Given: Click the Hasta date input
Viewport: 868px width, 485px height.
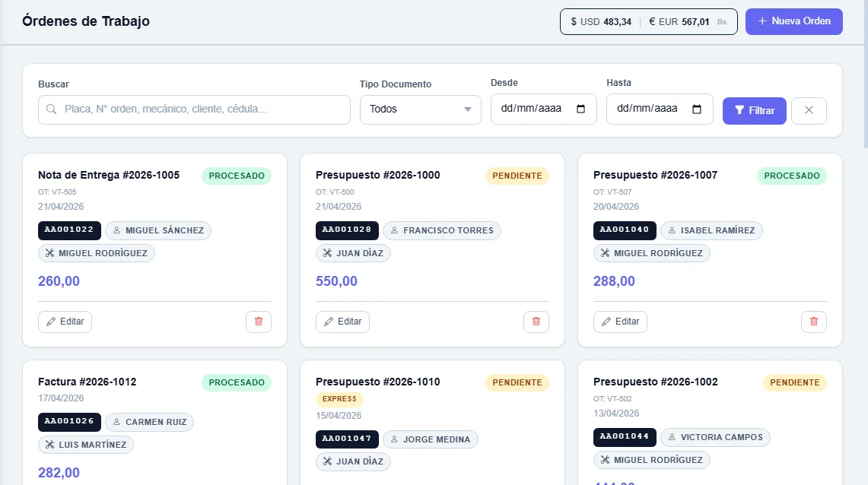Looking at the screenshot, I should coord(660,109).
